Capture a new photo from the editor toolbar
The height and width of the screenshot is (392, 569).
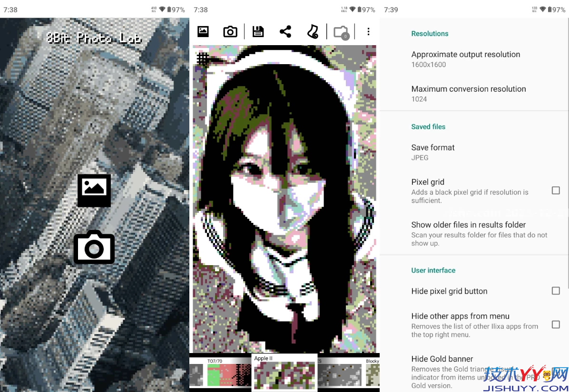[230, 31]
